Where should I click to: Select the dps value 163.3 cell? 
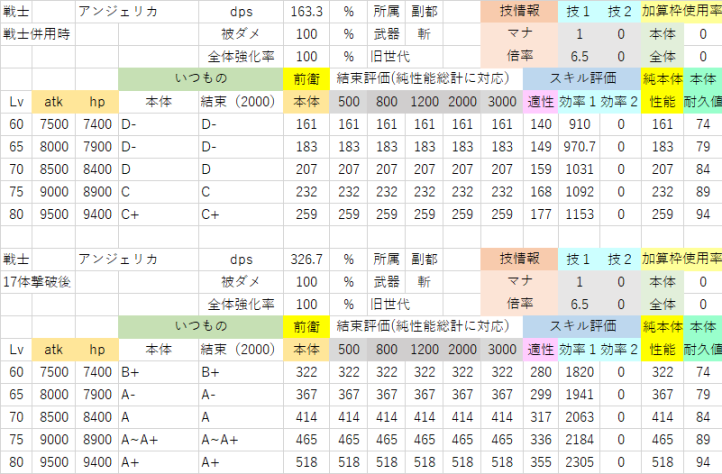(307, 12)
